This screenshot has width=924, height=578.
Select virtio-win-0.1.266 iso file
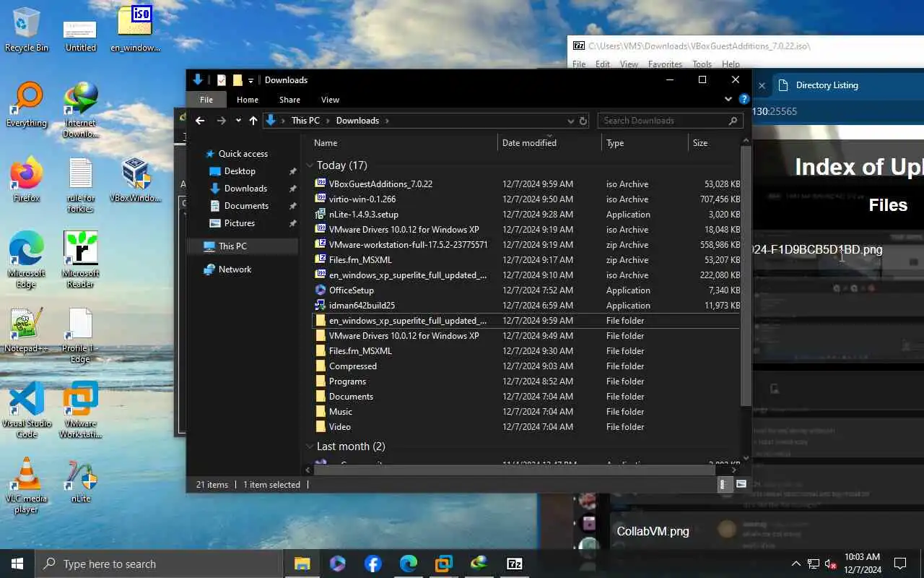coord(527,199)
